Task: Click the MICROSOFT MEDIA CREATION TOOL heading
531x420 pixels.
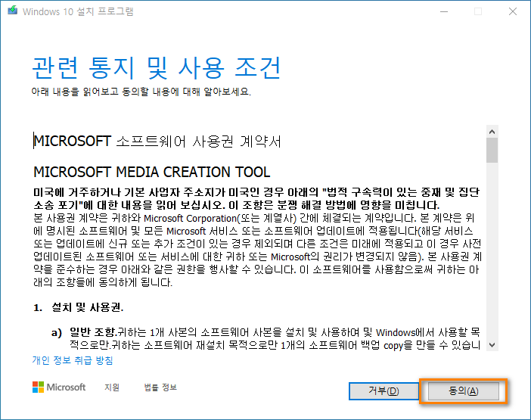Action: [152, 172]
